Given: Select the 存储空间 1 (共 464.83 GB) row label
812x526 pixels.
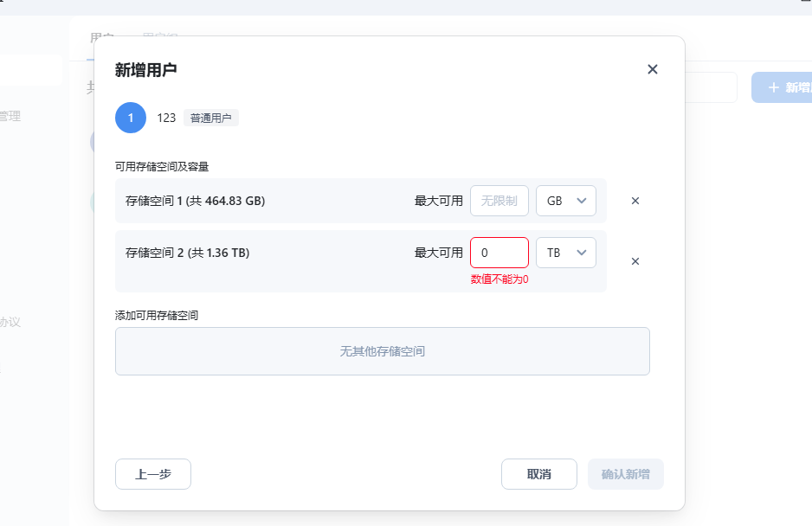Looking at the screenshot, I should click(196, 201).
